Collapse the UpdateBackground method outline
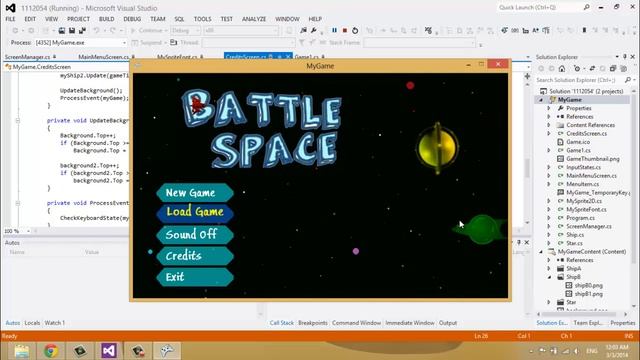 pos(18,120)
